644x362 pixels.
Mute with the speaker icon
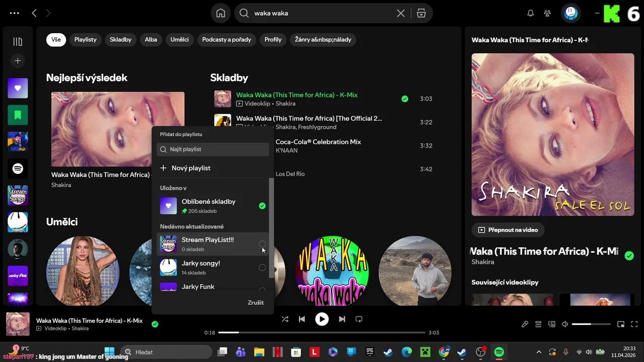[565, 324]
